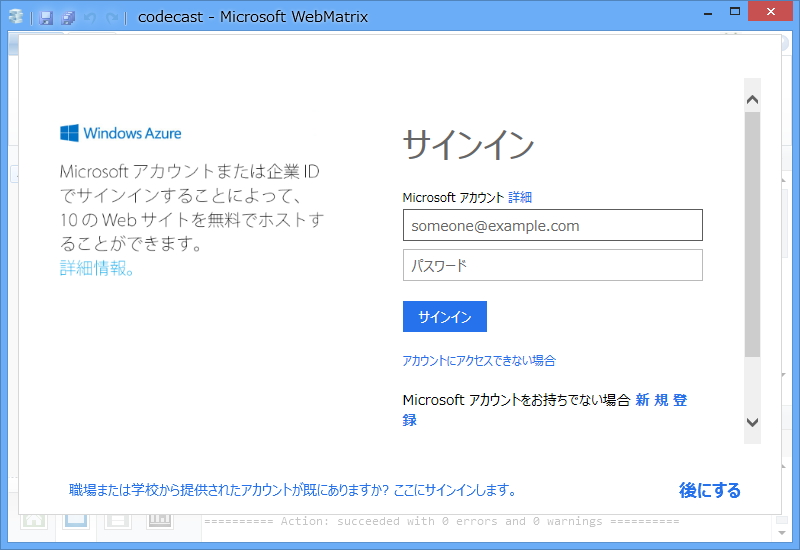Click the scroll up arrow of sign-in pane
The height and width of the screenshot is (550, 800).
752,99
